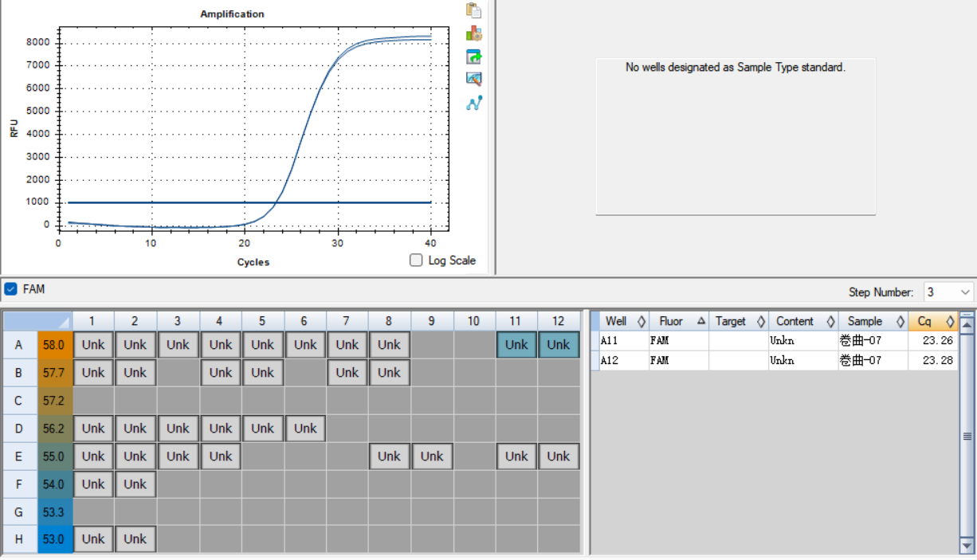The height and width of the screenshot is (560, 977).
Task: Sort results by Content column header
Action: pyautogui.click(x=803, y=321)
